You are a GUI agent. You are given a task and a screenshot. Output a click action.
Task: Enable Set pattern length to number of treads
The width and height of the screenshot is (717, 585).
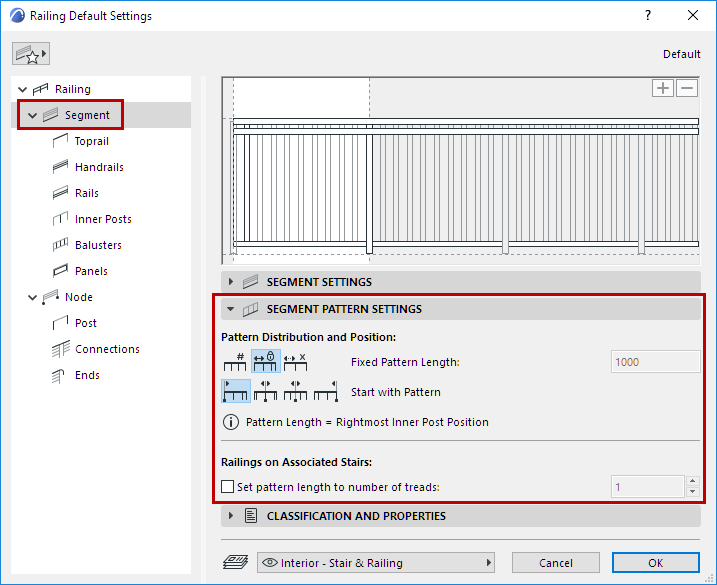coord(227,487)
